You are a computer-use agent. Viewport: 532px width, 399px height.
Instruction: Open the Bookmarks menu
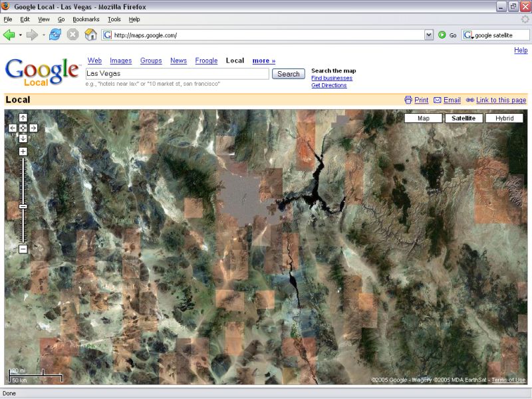86,19
